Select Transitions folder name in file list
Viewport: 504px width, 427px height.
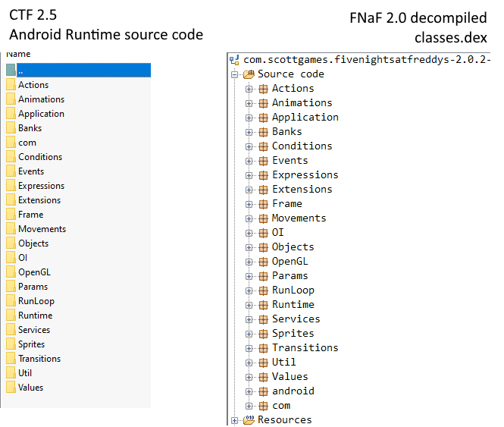39,359
